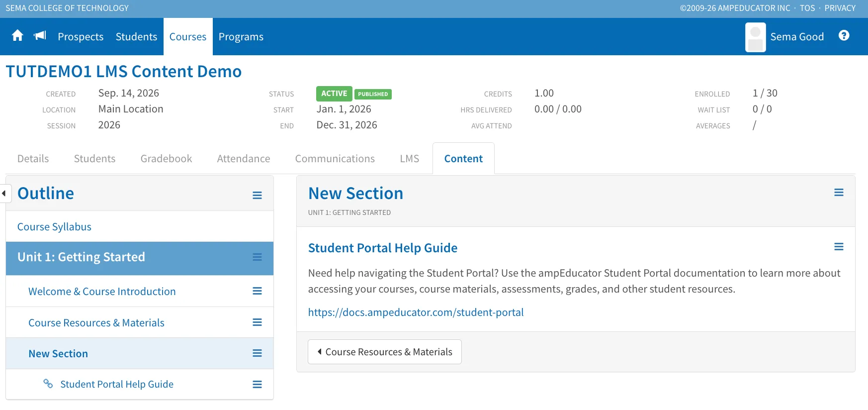
Task: Click the link icon beside Student Portal Help Guide
Action: coord(48,384)
